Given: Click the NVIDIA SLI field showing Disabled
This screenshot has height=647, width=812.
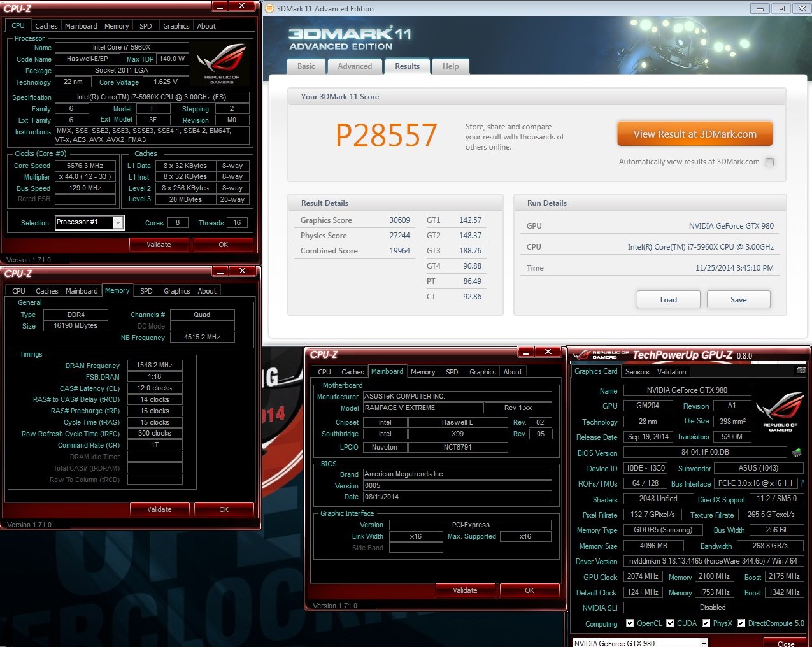Looking at the screenshot, I should tap(713, 608).
